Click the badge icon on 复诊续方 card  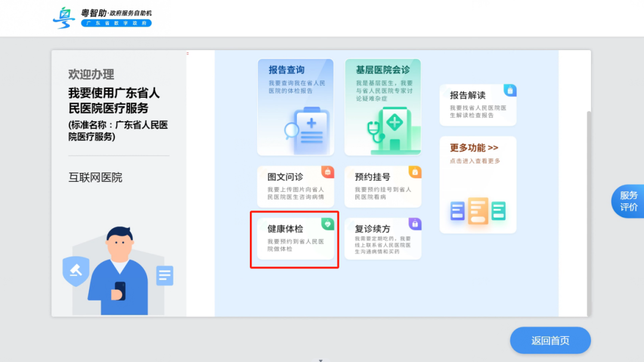coord(415,223)
